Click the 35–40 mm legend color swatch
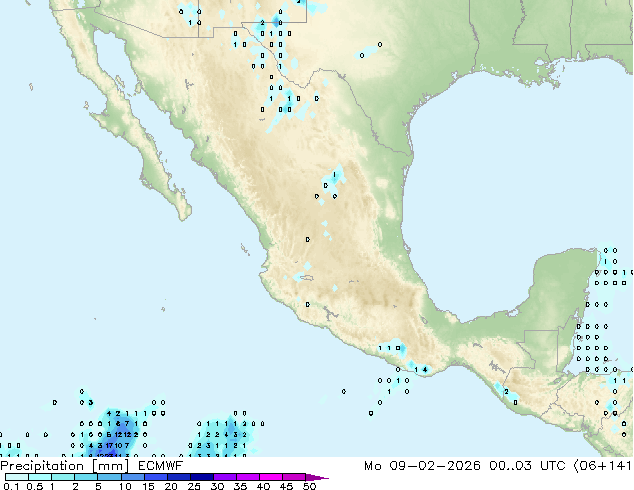Screen dimensions: 634x490 click(x=247, y=477)
